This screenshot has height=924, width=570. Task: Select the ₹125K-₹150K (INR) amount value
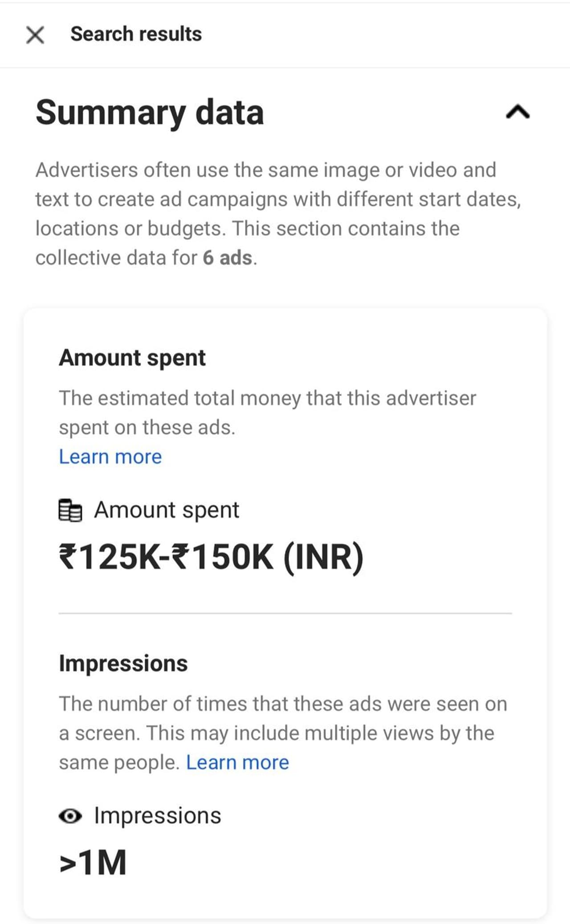coord(211,557)
